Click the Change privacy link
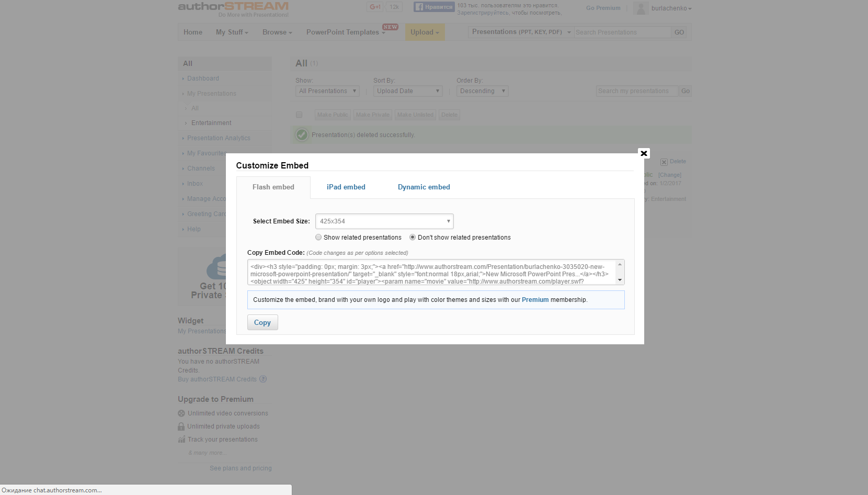Viewport: 868px width, 495px height. 670,175
